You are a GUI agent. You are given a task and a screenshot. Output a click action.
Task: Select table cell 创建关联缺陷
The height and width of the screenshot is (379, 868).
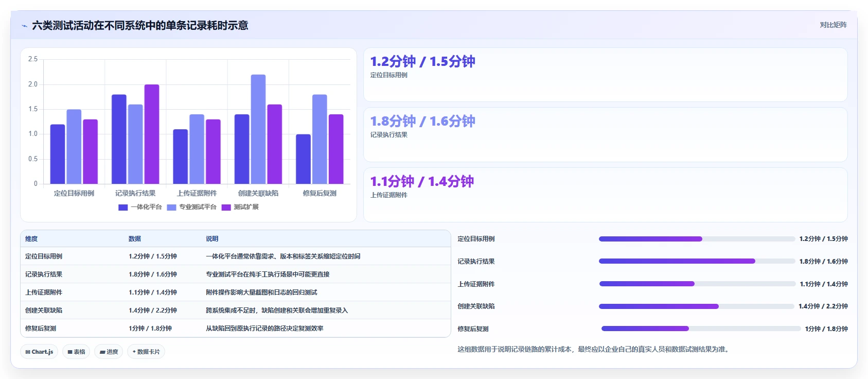click(x=44, y=311)
